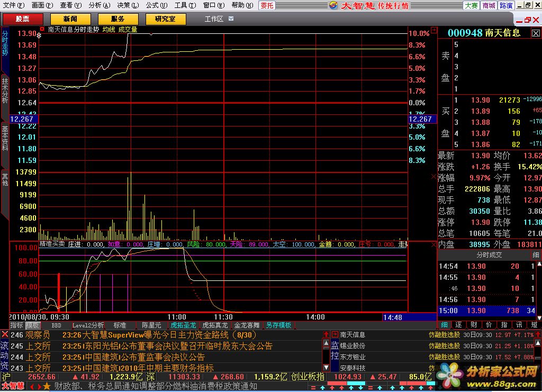
Task: Select the 价 tab under trade list
Action: [x=489, y=325]
